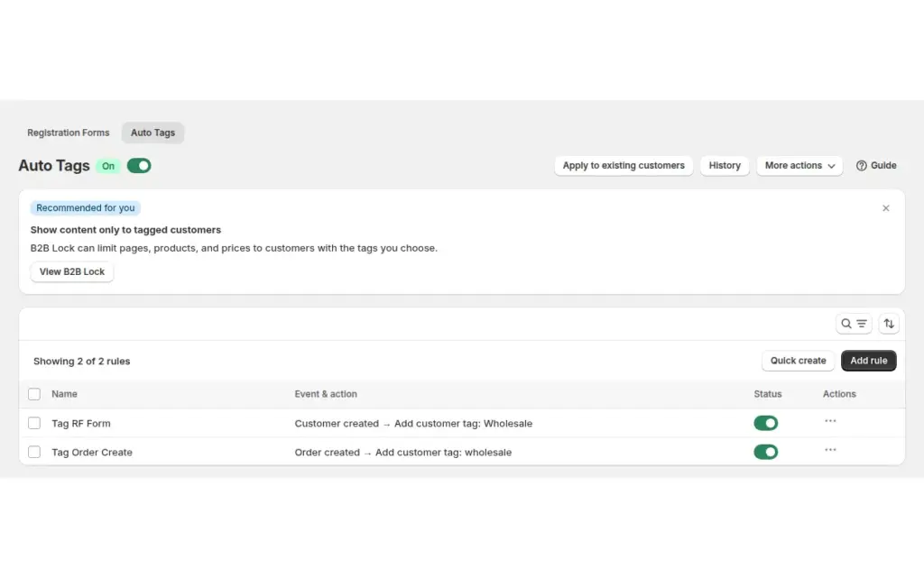Disable the Tag RF Form rule
924x578 pixels.
click(x=765, y=423)
